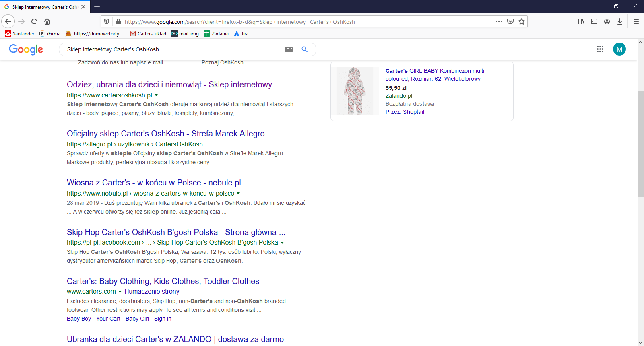Save page to Pocket icon
The height and width of the screenshot is (346, 644).
tap(510, 21)
